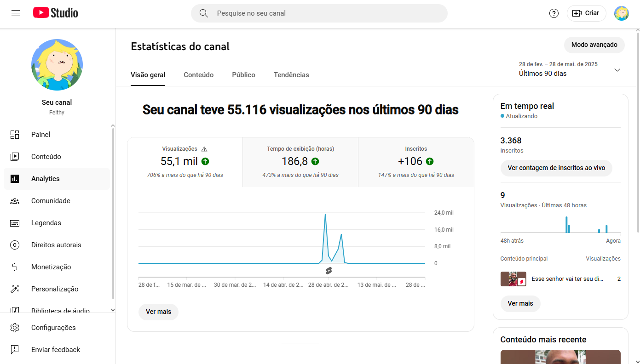Click the Felthy channel name
The image size is (640, 364).
coord(57,113)
